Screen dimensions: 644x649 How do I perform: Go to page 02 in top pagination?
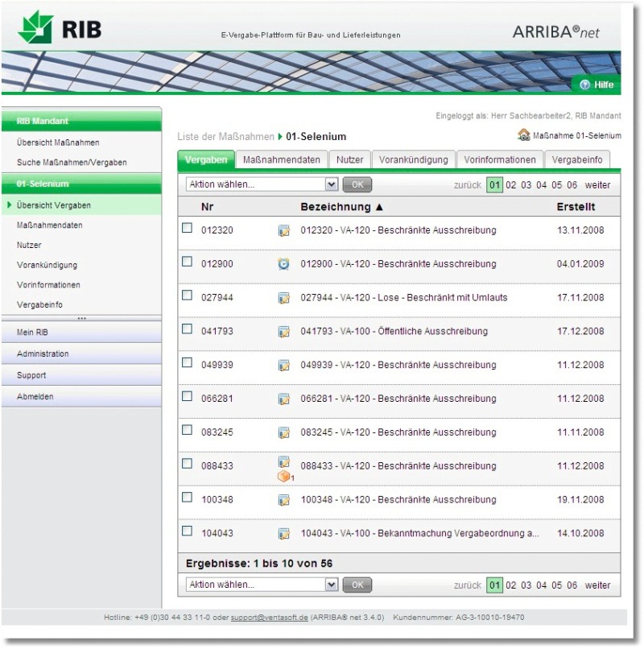pos(511,185)
